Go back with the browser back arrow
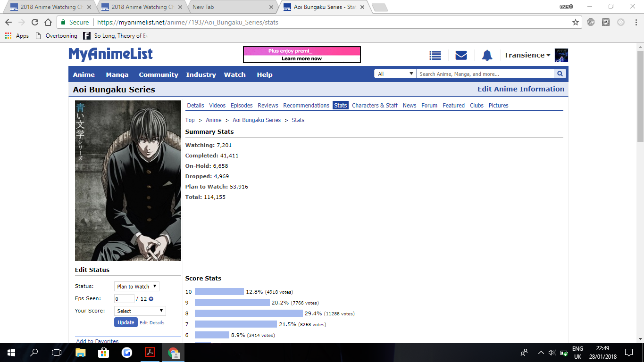Viewport: 644px width, 362px height. pos(8,22)
